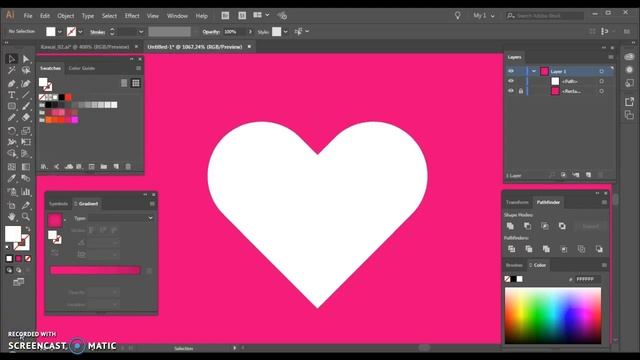Select the Rectangle shape tool
Viewport: 640px width, 360px height.
click(11, 107)
